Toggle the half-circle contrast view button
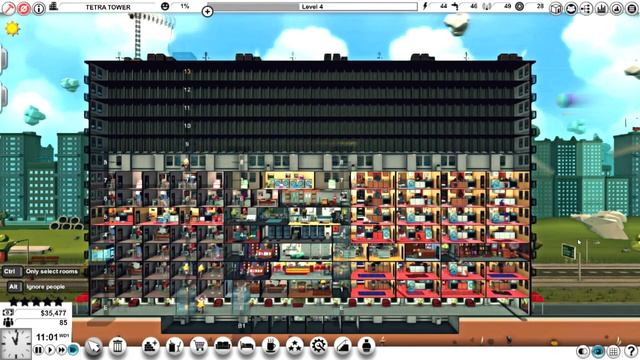 [582, 351]
